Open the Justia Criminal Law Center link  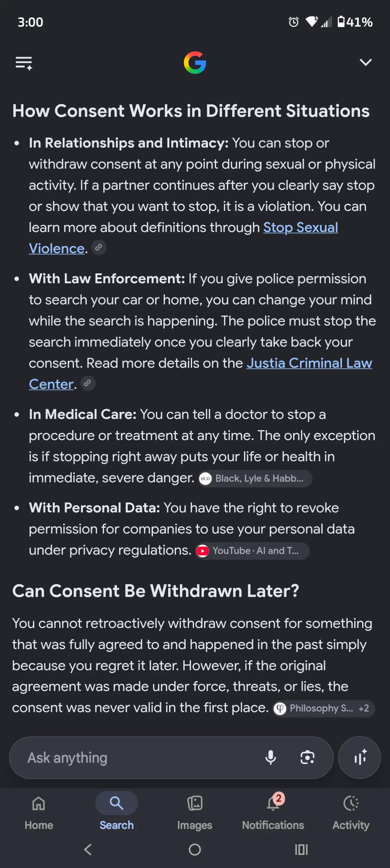pos(200,373)
